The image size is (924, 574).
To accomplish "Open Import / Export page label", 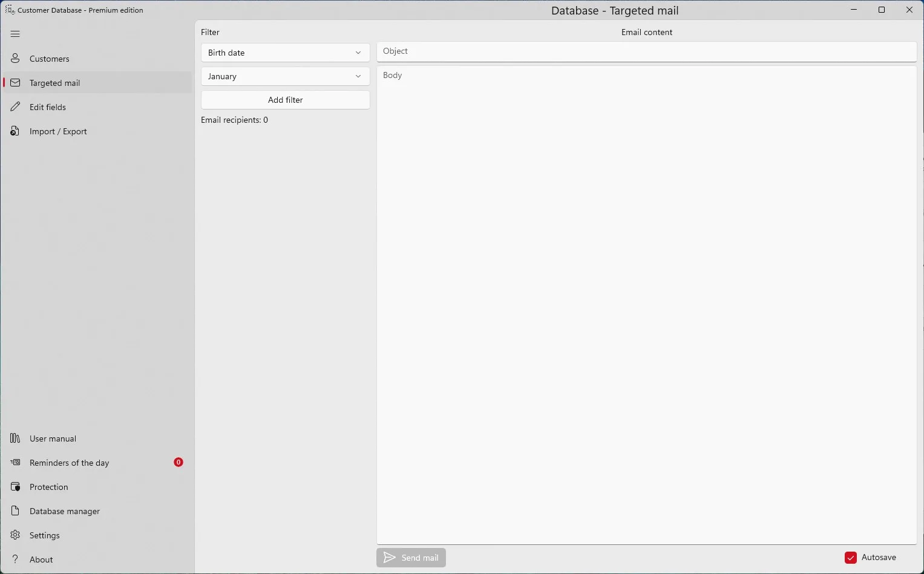I will [58, 131].
